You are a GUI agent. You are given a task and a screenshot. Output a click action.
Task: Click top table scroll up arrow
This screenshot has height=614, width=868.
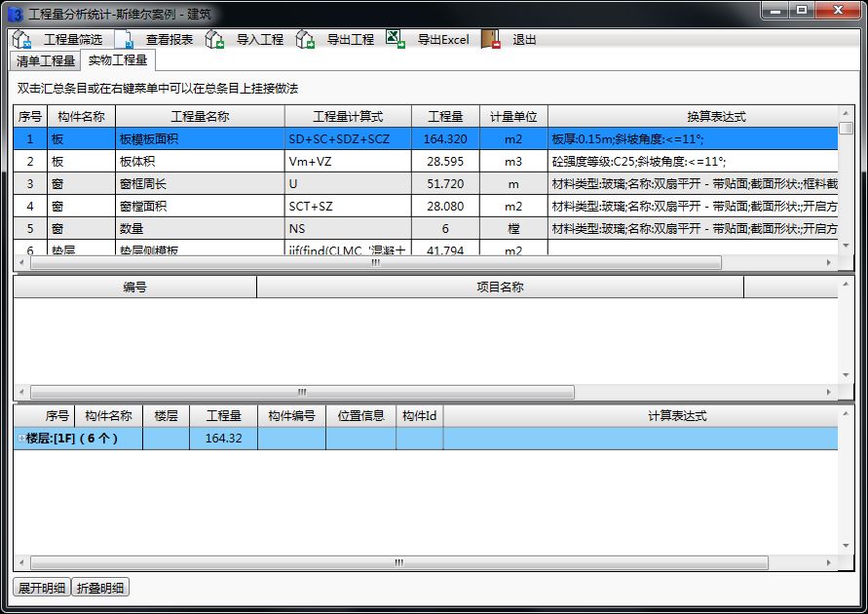tap(846, 112)
